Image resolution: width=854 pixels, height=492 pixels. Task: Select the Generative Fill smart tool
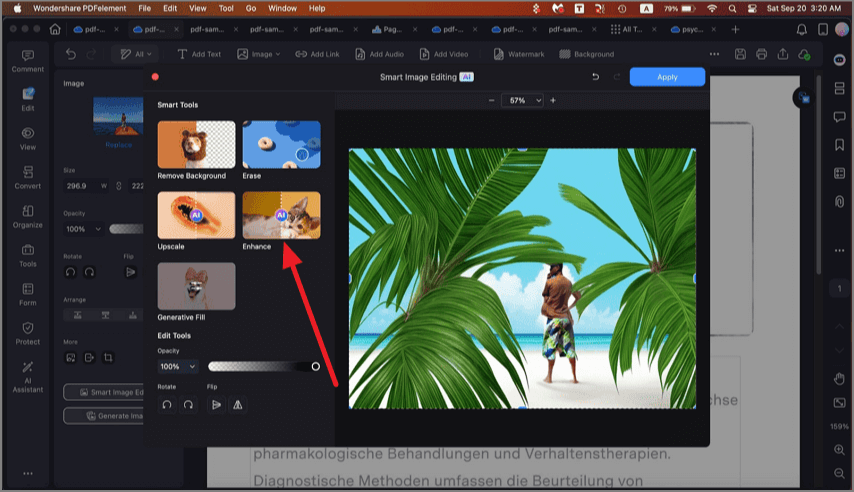click(196, 291)
